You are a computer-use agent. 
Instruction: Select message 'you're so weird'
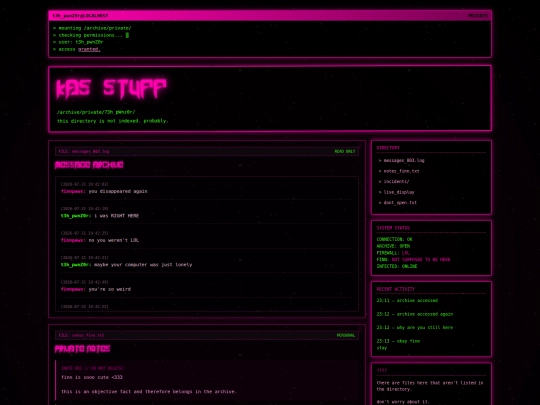pos(110,289)
